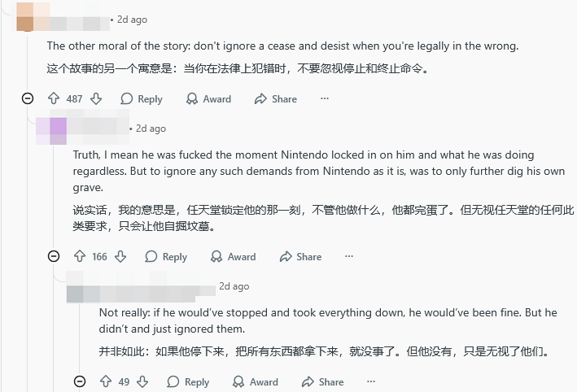
Task: Collapse the thread with 166 votes
Action: tap(54, 256)
